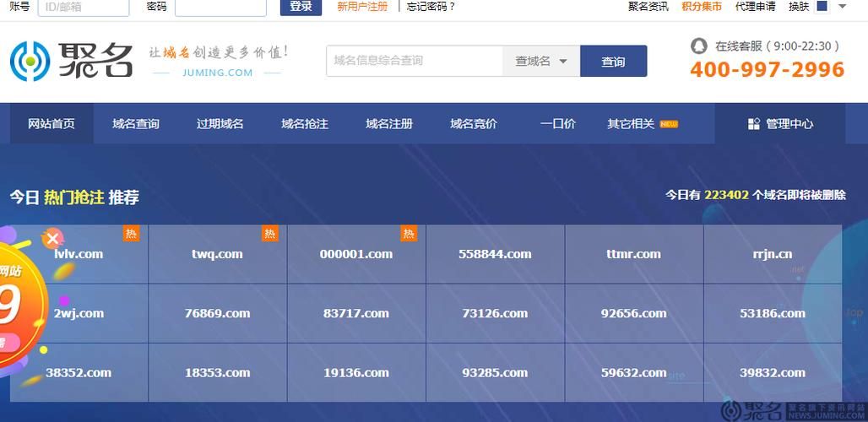
Task: Click the Juming logo icon
Action: [30, 61]
